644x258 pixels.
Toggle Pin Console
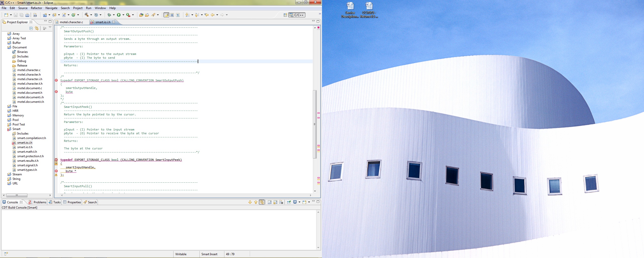pos(289,202)
